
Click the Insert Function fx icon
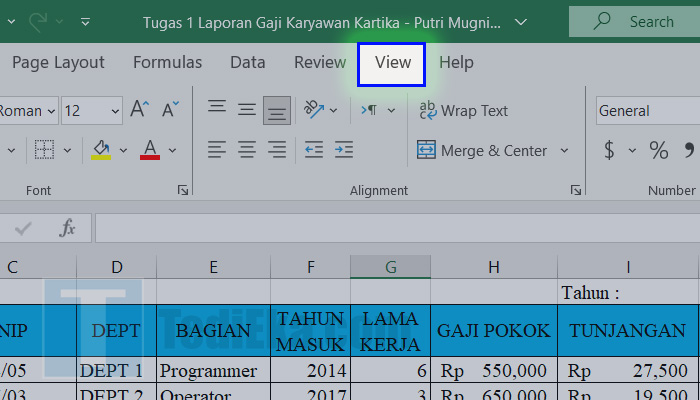point(67,228)
